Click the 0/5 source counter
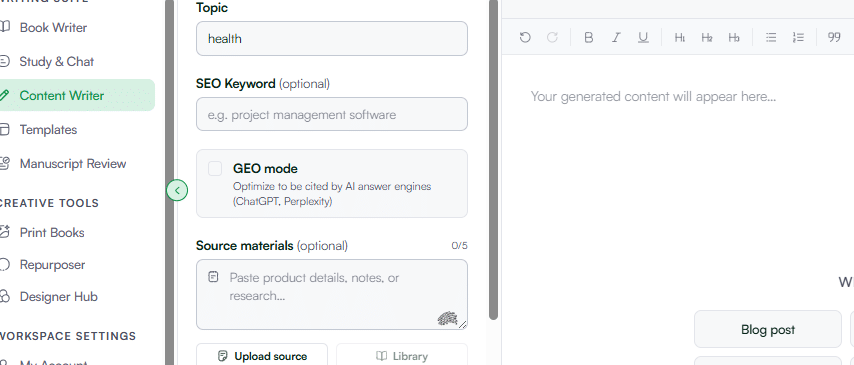Image resolution: width=854 pixels, height=365 pixels. tap(459, 246)
